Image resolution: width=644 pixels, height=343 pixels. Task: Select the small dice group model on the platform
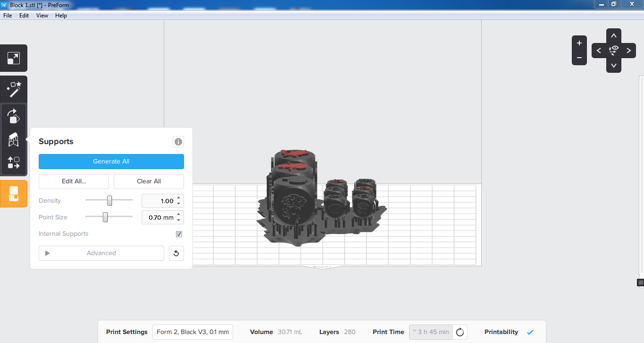coord(351,206)
